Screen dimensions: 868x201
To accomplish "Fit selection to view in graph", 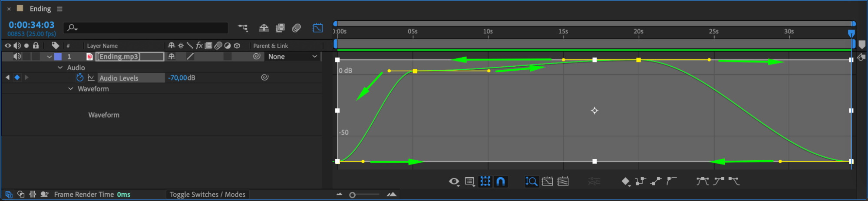I will point(547,182).
